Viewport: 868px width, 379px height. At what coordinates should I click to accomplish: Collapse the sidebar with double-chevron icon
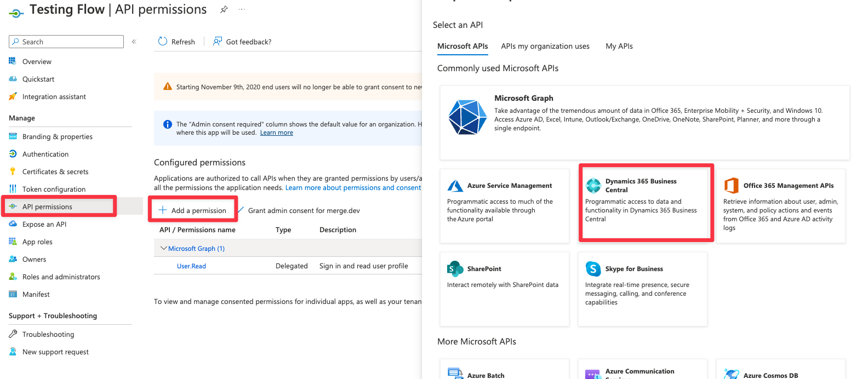point(134,42)
